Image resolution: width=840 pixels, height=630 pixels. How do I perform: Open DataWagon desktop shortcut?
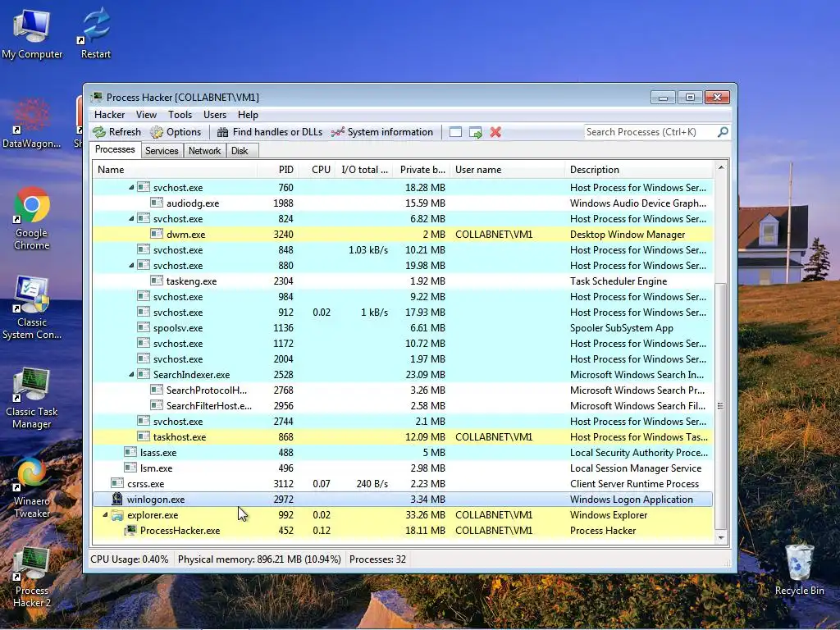[x=32, y=123]
